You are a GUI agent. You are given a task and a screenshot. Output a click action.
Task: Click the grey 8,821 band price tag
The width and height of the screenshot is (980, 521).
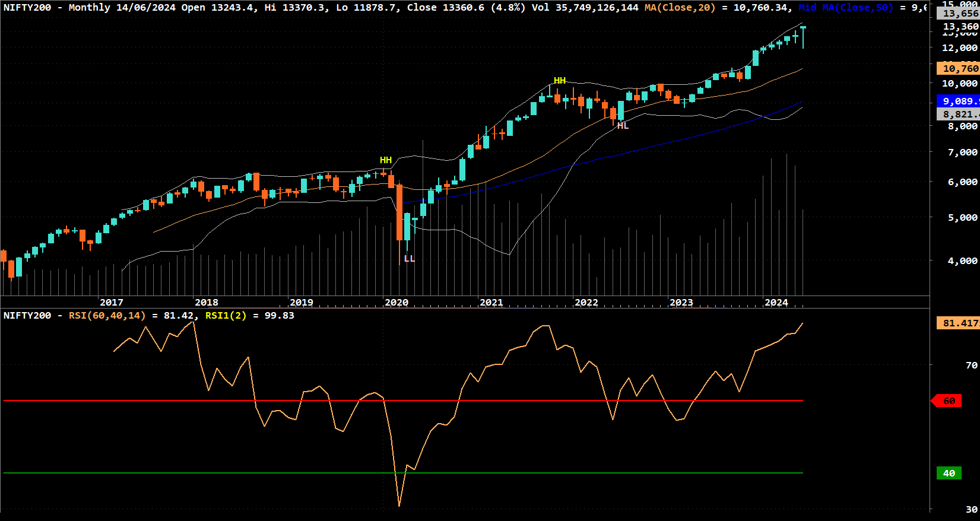point(959,114)
